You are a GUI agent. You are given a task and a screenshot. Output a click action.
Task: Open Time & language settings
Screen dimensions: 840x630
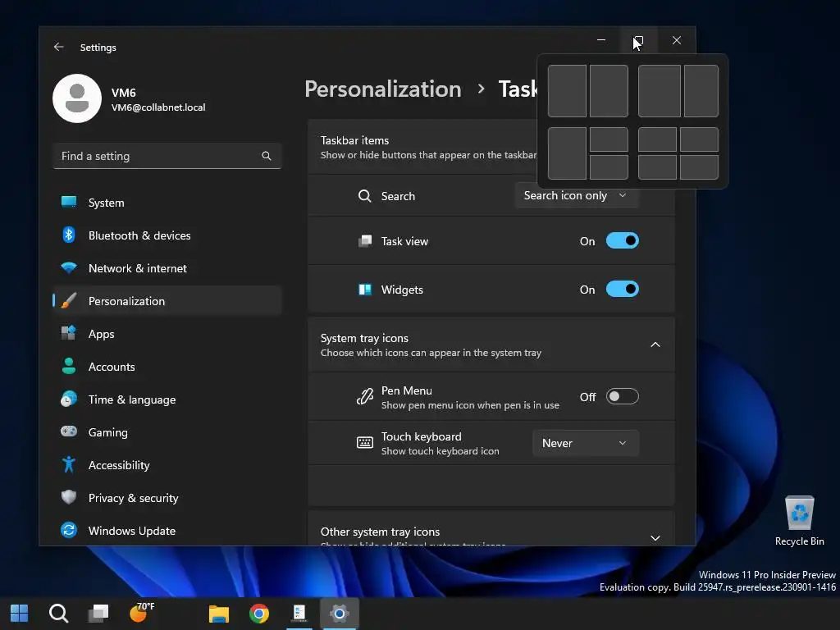pos(167,399)
